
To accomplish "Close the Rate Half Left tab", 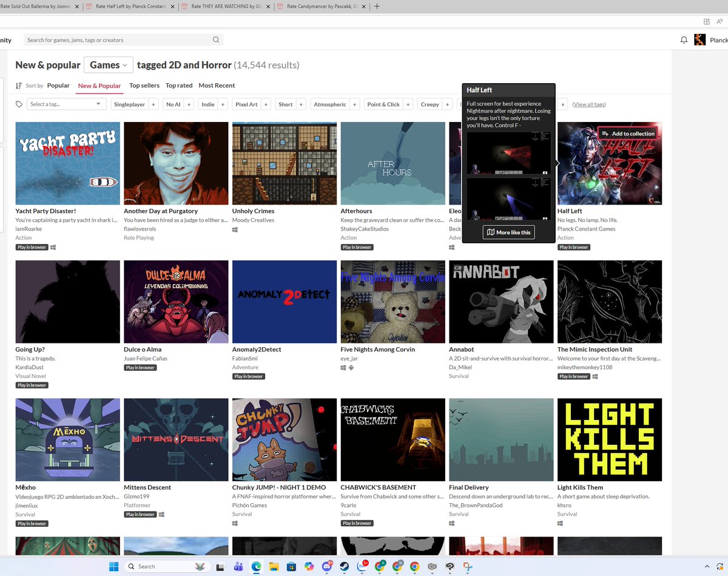I will [x=172, y=6].
